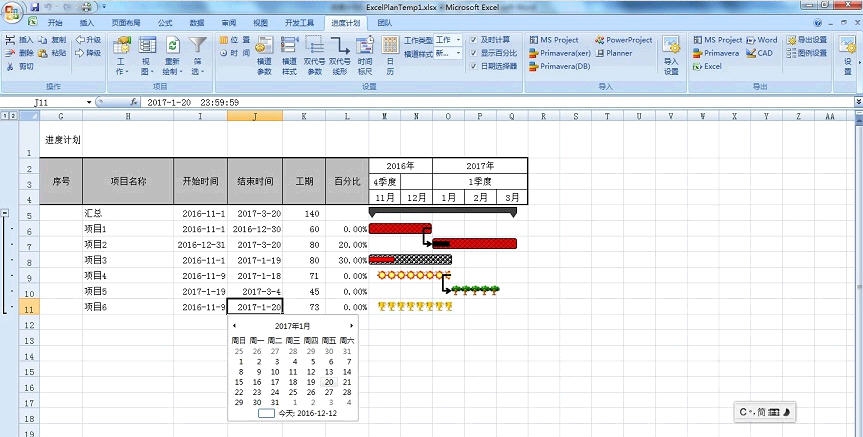Open the 工作类型 dropdown
Screen dimensions: 863x437
(x=458, y=40)
